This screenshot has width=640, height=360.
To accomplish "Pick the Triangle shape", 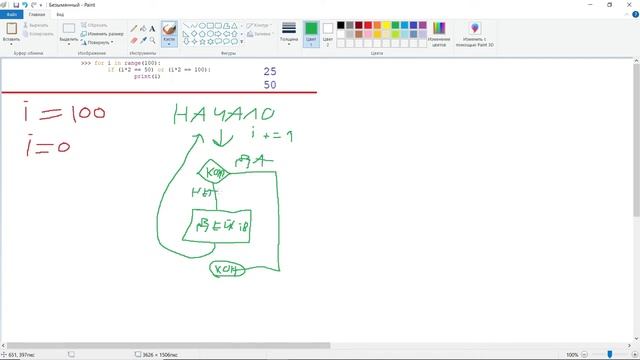I will click(234, 26).
